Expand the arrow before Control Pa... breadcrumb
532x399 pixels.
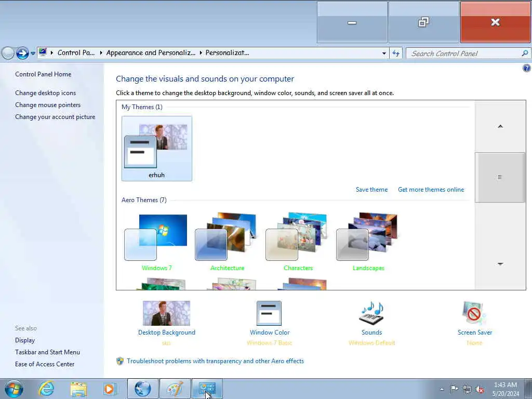pos(52,53)
